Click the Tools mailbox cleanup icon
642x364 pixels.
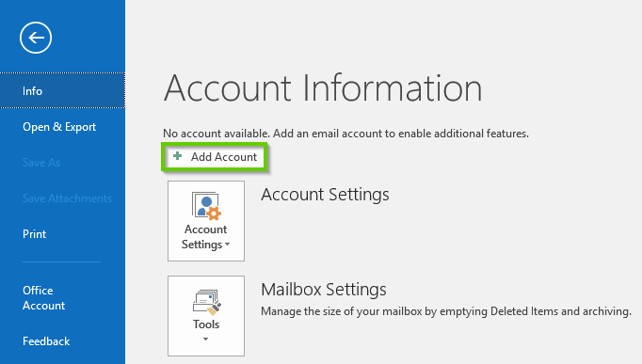(x=206, y=303)
